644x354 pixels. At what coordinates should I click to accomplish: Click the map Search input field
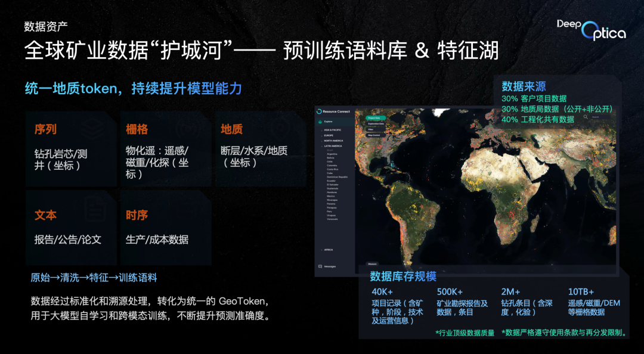point(598,117)
